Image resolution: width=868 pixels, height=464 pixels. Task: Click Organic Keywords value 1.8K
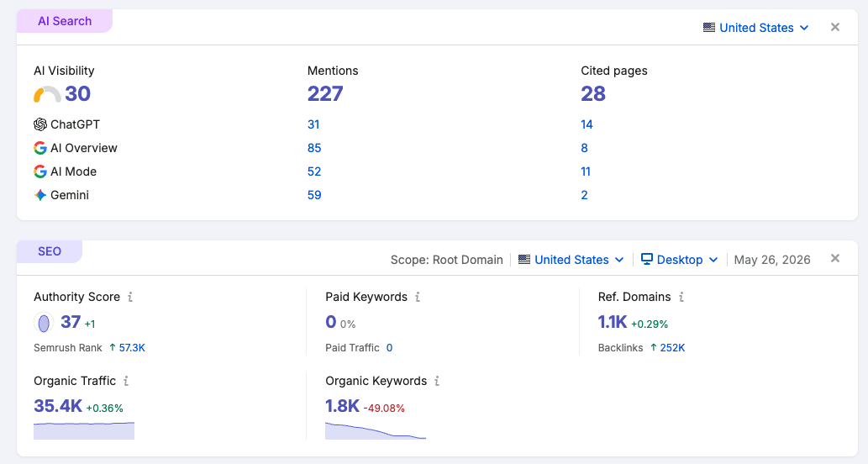coord(343,406)
